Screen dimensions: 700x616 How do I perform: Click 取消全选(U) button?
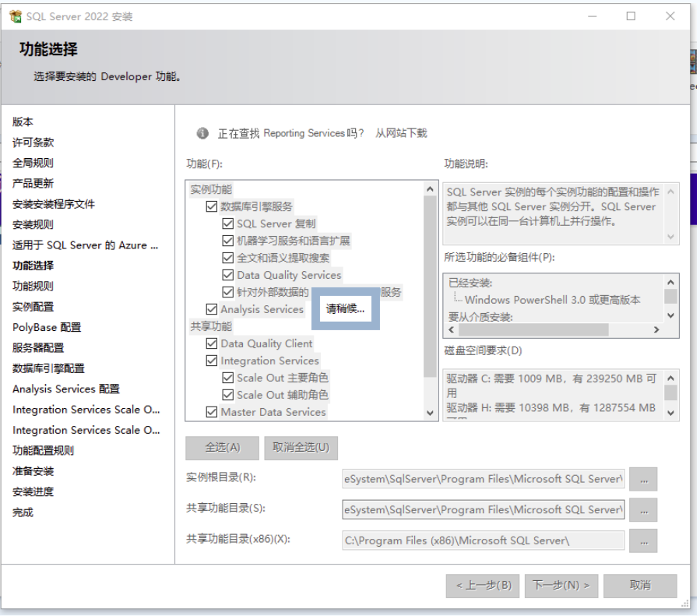point(301,448)
